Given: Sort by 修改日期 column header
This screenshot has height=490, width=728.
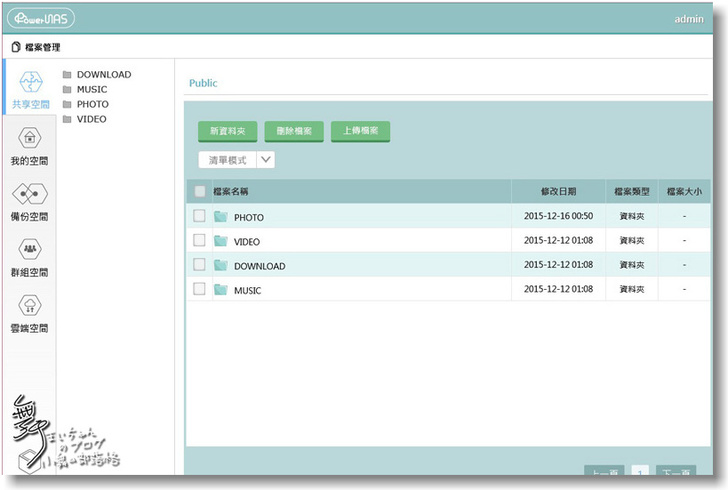Looking at the screenshot, I should coord(558,191).
